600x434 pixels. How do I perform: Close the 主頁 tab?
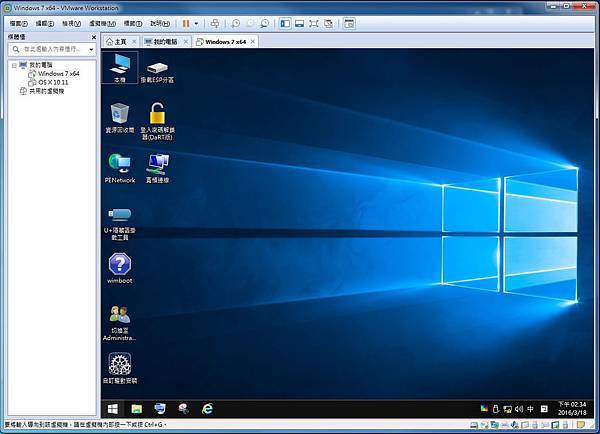coord(134,41)
